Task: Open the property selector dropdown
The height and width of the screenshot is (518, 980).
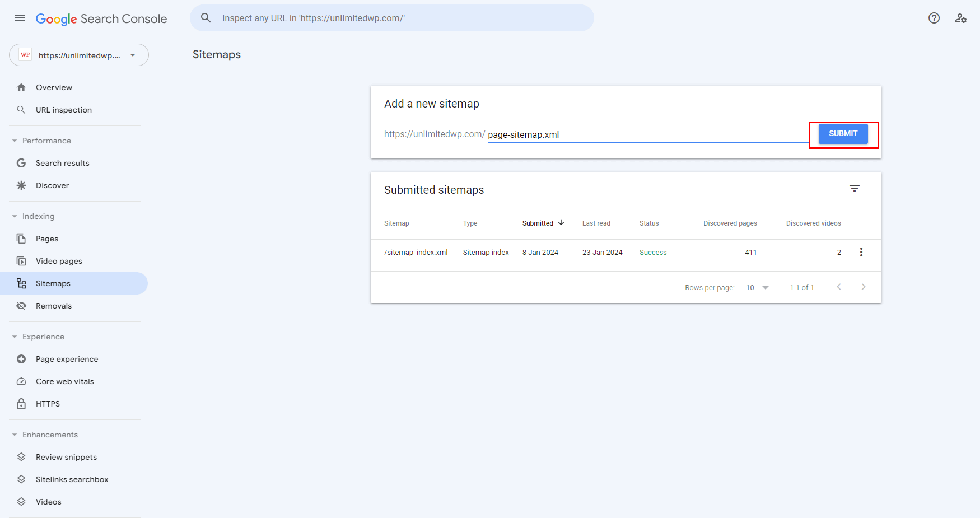Action: [79, 55]
